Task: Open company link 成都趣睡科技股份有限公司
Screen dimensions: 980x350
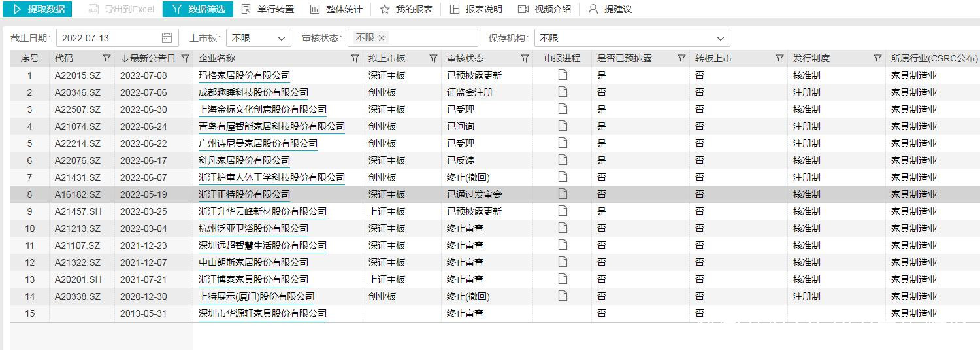Action: pyautogui.click(x=253, y=92)
